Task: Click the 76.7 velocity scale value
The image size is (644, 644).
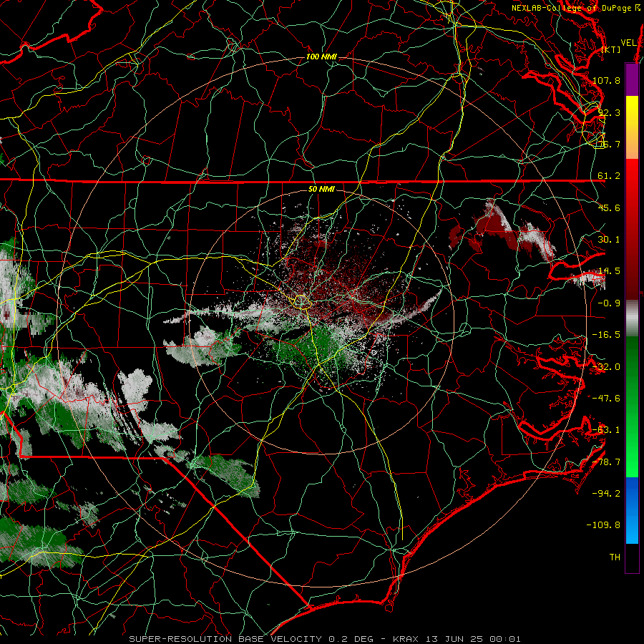Action: [x=609, y=144]
